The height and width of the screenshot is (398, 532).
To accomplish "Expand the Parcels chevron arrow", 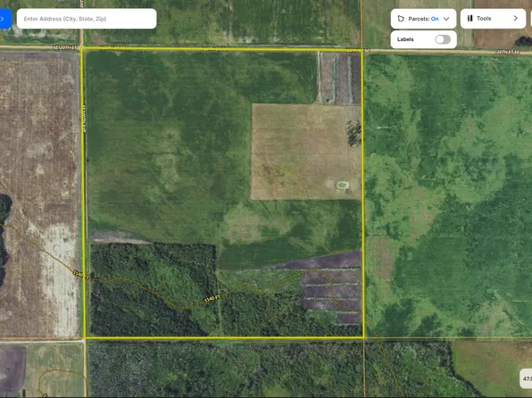I will click(446, 19).
